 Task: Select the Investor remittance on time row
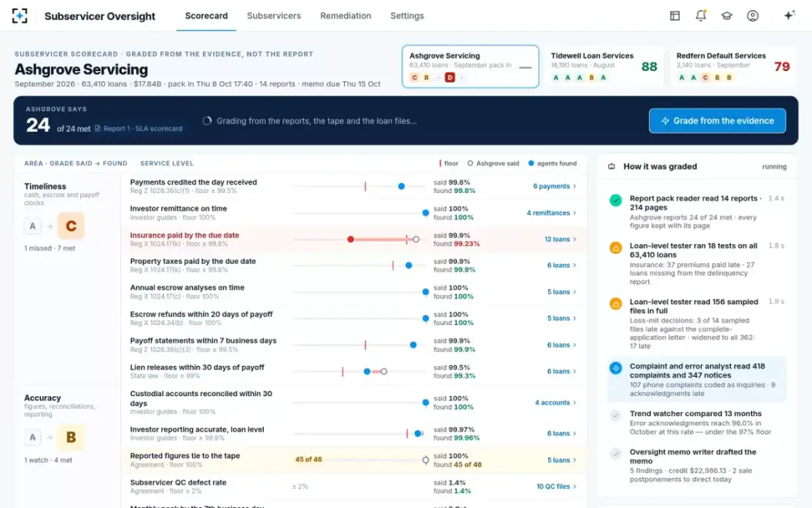[354, 213]
